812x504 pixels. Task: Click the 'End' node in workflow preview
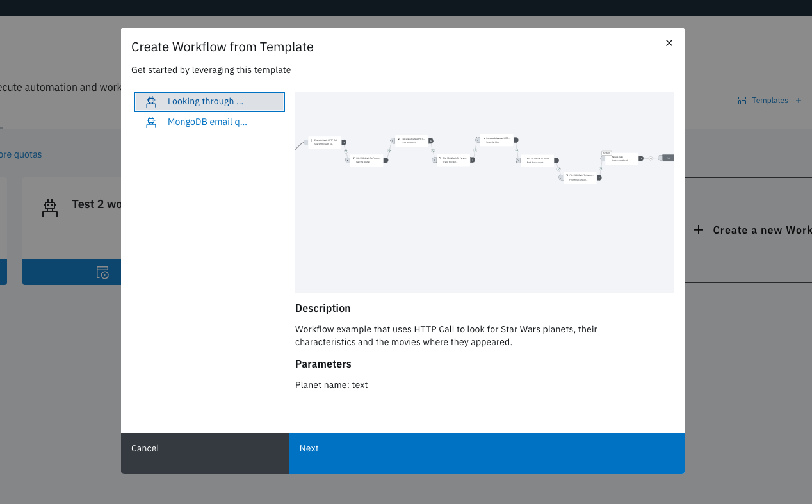[x=668, y=158]
